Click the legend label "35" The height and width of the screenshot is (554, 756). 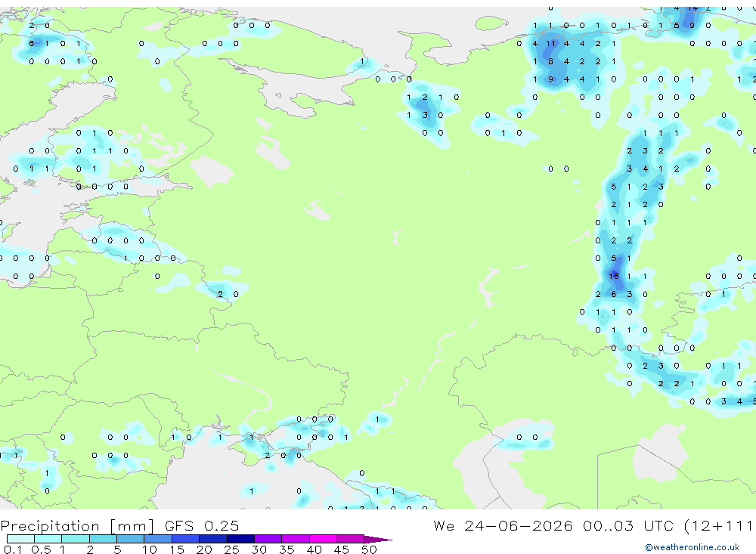(287, 549)
